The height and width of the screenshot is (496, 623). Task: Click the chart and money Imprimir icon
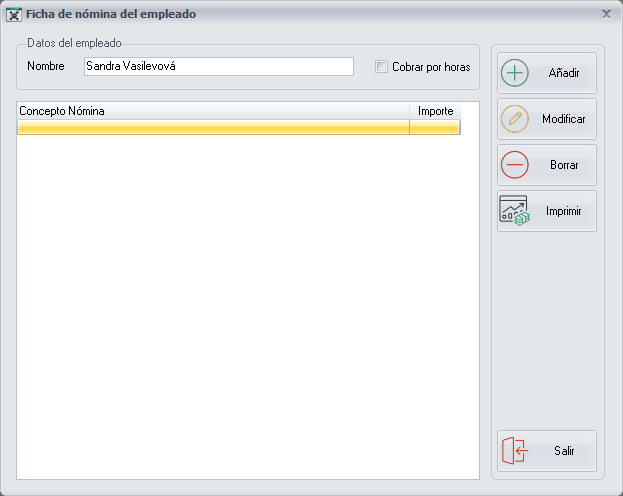[514, 211]
